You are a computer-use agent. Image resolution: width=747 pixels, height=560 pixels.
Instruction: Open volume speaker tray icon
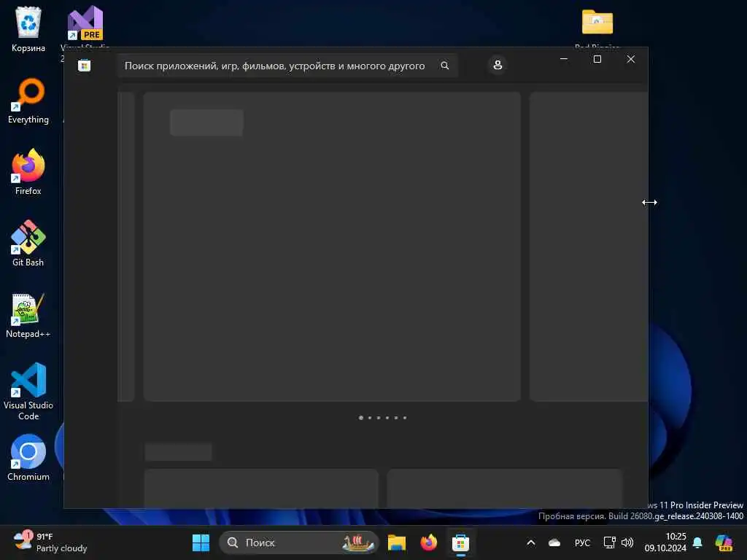[627, 542]
